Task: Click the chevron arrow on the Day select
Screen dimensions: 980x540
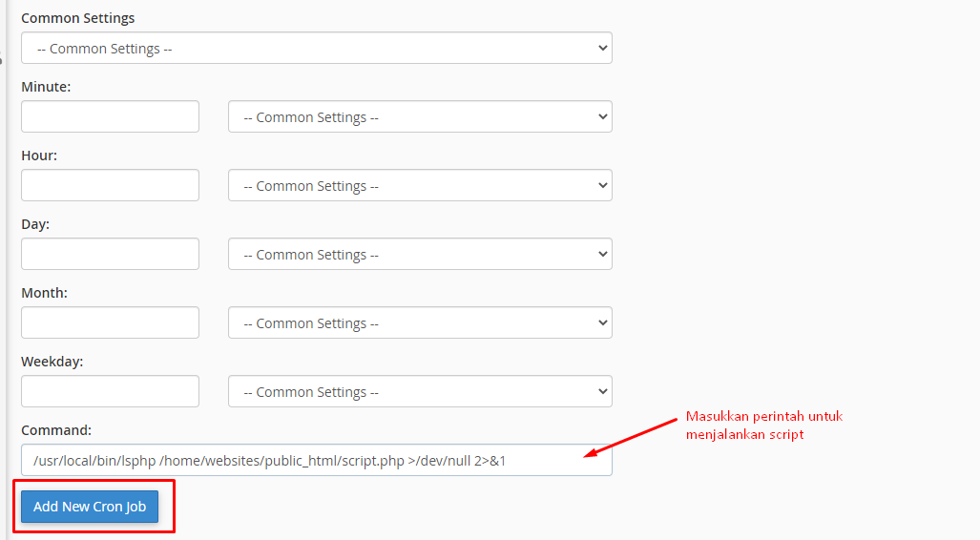Action: 602,255
